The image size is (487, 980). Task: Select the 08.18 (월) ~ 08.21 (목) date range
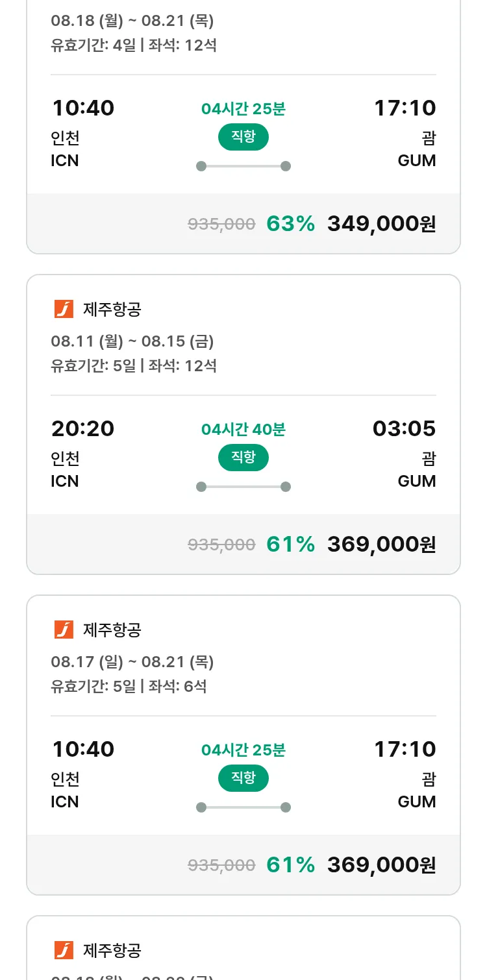(x=132, y=21)
